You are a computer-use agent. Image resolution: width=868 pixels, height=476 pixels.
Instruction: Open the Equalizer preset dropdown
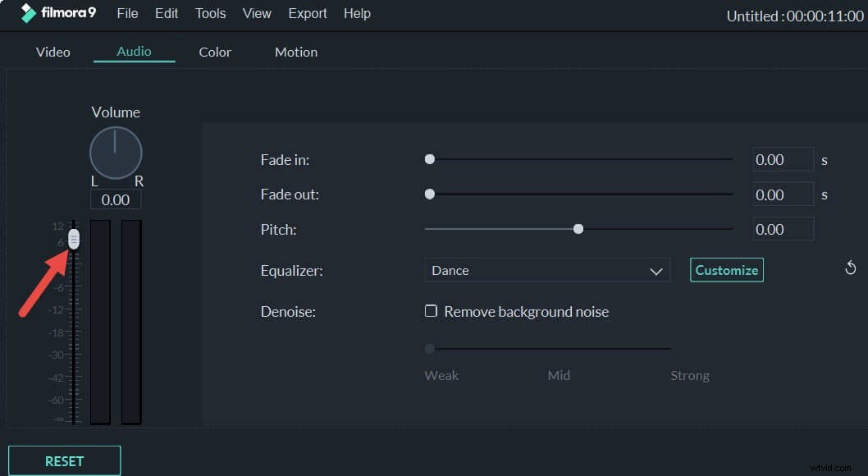(x=656, y=270)
